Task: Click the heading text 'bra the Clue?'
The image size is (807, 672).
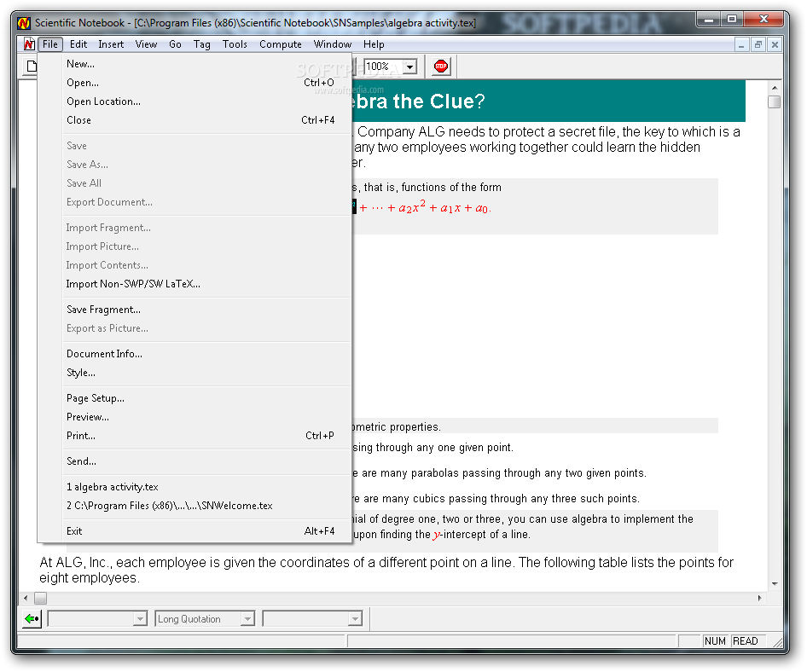Action: tap(418, 101)
